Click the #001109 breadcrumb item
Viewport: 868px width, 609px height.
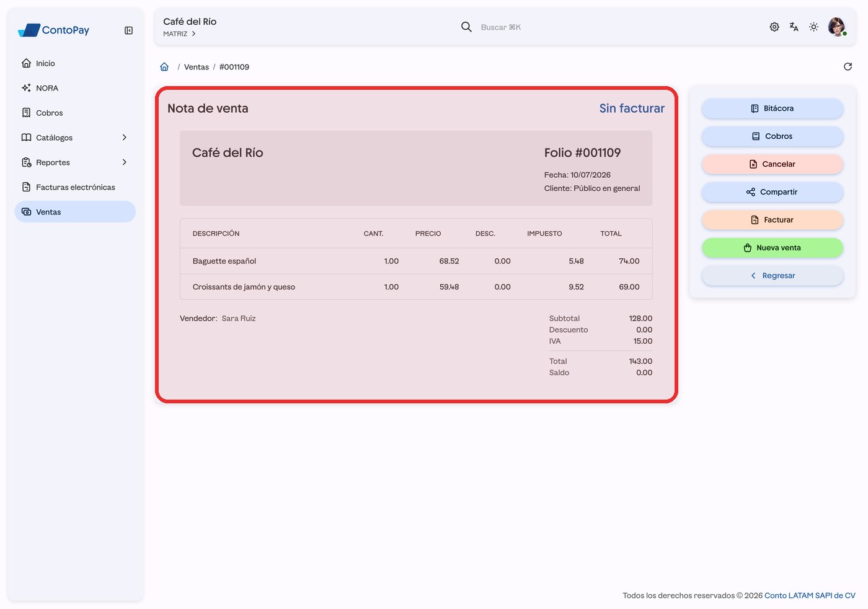point(234,67)
